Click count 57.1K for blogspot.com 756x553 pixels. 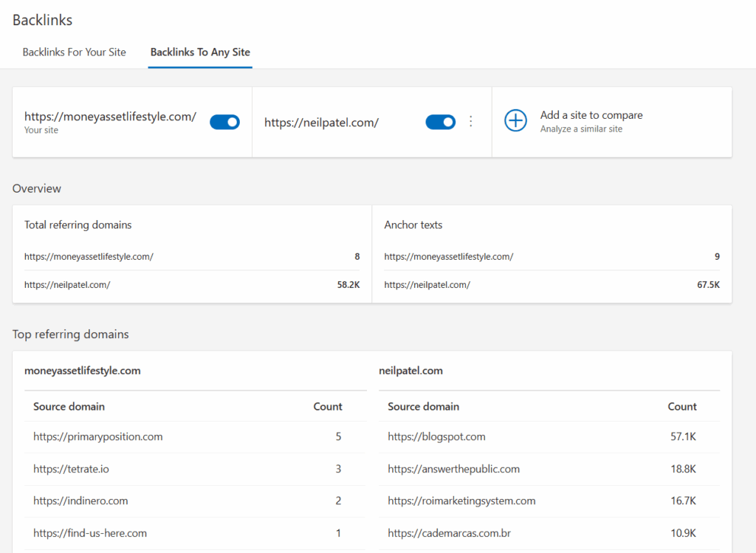pos(683,437)
